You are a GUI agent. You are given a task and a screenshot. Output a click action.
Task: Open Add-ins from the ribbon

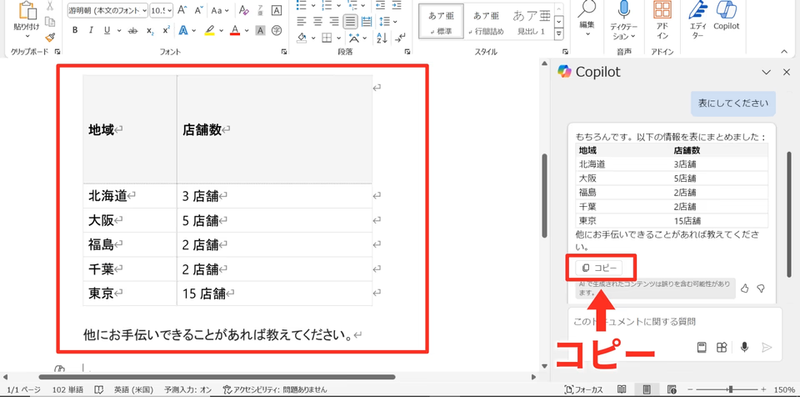(x=662, y=19)
